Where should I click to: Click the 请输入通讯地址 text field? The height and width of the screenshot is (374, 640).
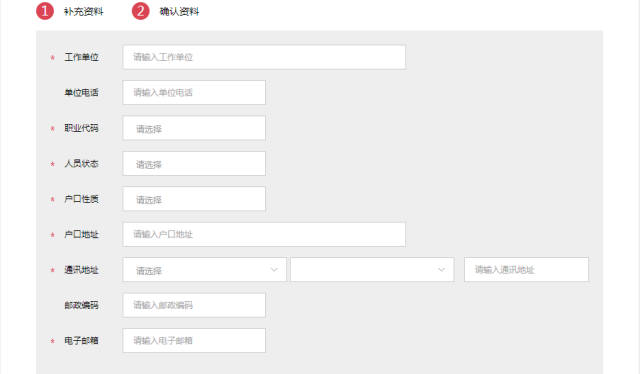pos(527,269)
